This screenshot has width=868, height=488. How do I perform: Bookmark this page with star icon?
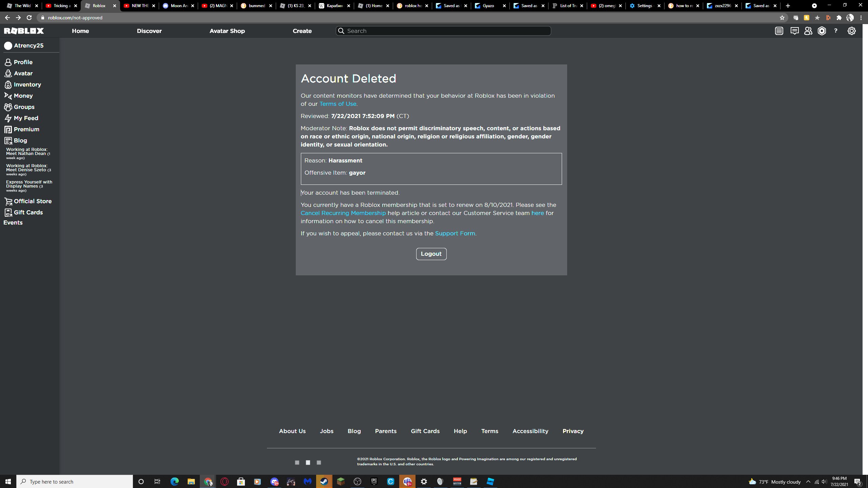[782, 18]
